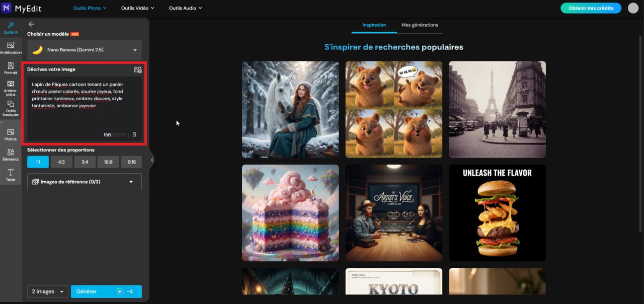
Task: Click the 'S'inspirer de recherches populaires' heading
Action: (394, 47)
